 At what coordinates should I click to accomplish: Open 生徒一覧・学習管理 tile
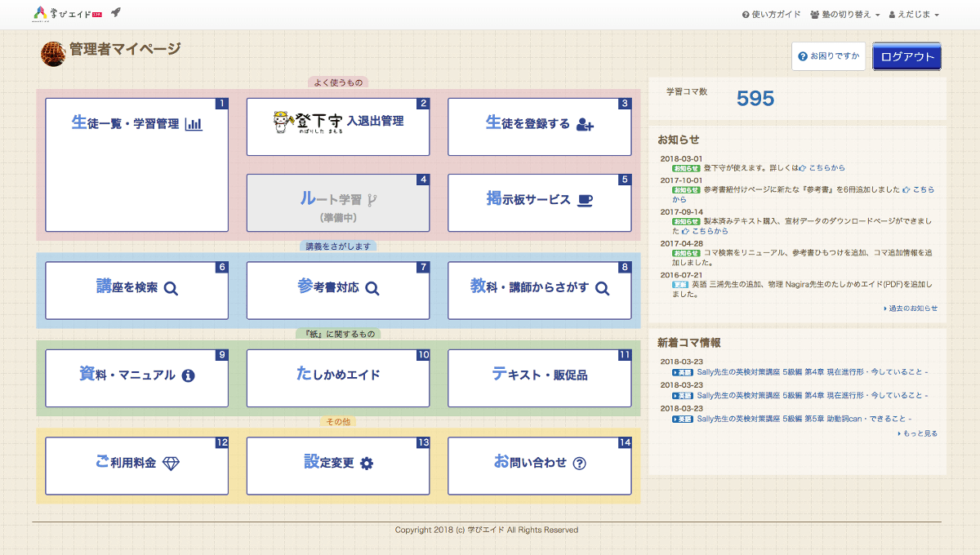click(x=137, y=165)
